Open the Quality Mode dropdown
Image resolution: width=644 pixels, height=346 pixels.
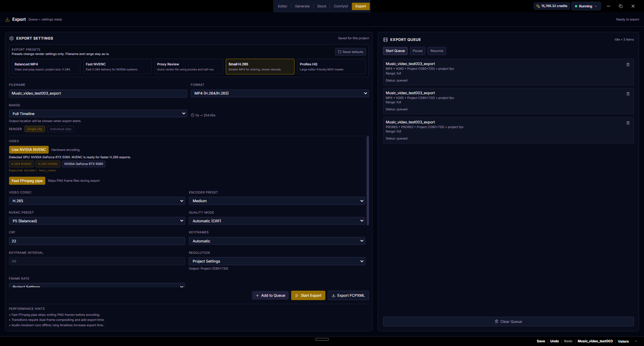click(x=277, y=221)
